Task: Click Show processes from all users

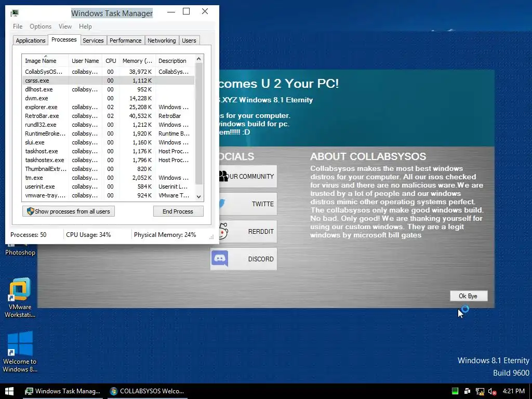Action: click(69, 211)
